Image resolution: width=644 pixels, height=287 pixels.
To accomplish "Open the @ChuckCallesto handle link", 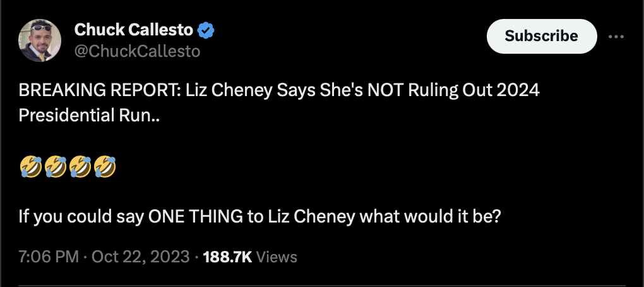I will coord(137,51).
